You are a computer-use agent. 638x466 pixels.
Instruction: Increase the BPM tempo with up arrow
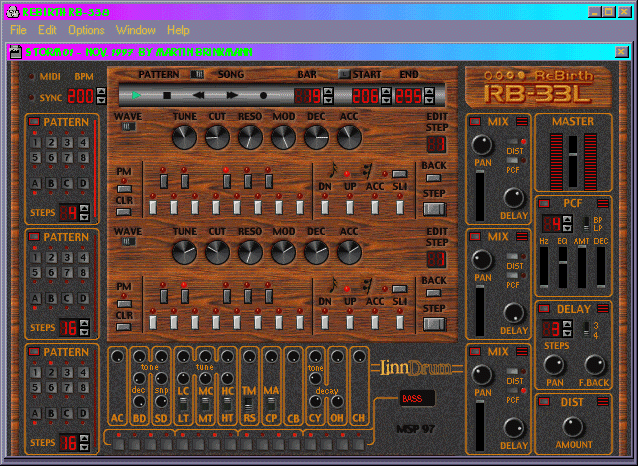[101, 91]
